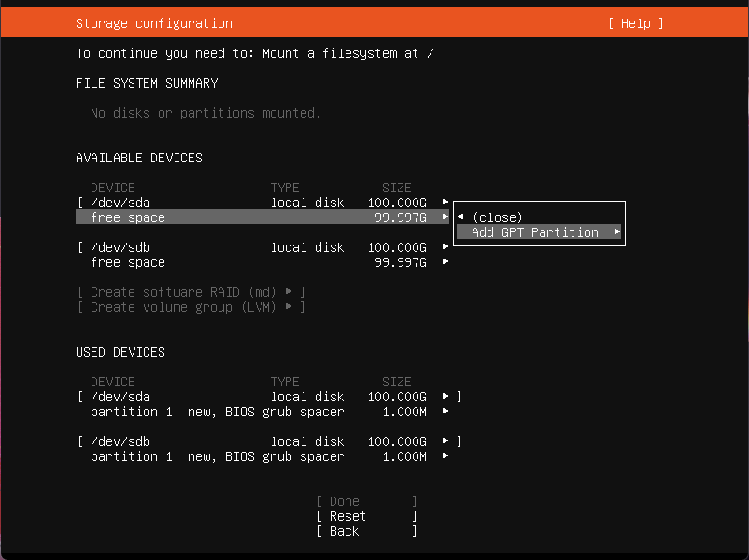Open arrow for sda partition 1 BIOS grub spacer
Screen dimensions: 749x560
pyautogui.click(x=445, y=411)
